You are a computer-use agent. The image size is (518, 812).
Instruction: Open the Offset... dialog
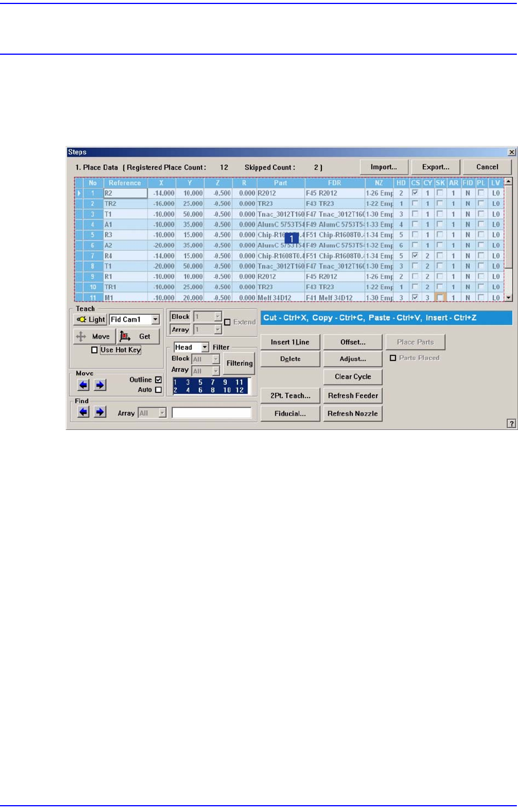(x=353, y=342)
